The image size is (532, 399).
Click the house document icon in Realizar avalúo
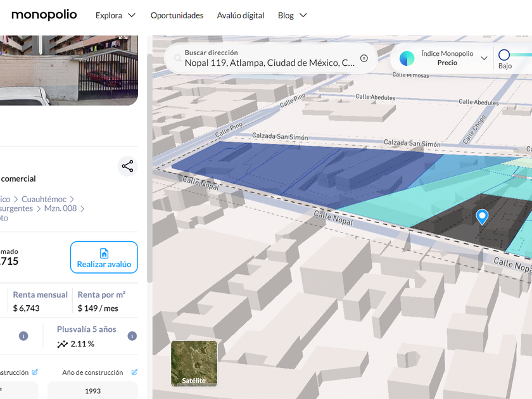tap(104, 253)
